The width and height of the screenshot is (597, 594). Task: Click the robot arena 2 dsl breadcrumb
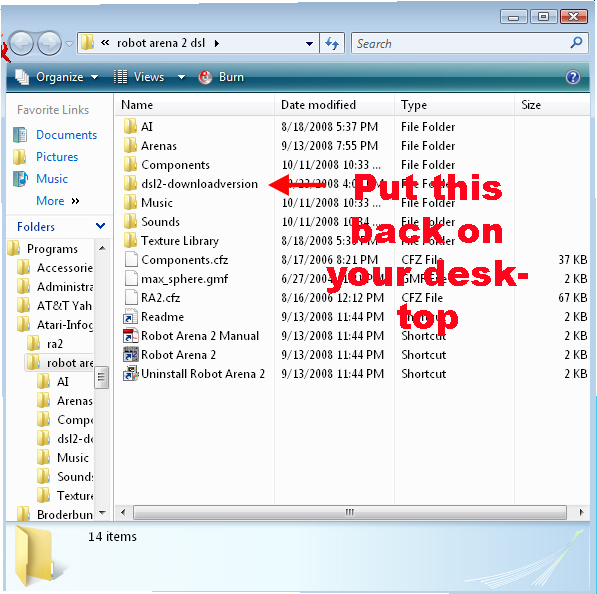pos(161,43)
